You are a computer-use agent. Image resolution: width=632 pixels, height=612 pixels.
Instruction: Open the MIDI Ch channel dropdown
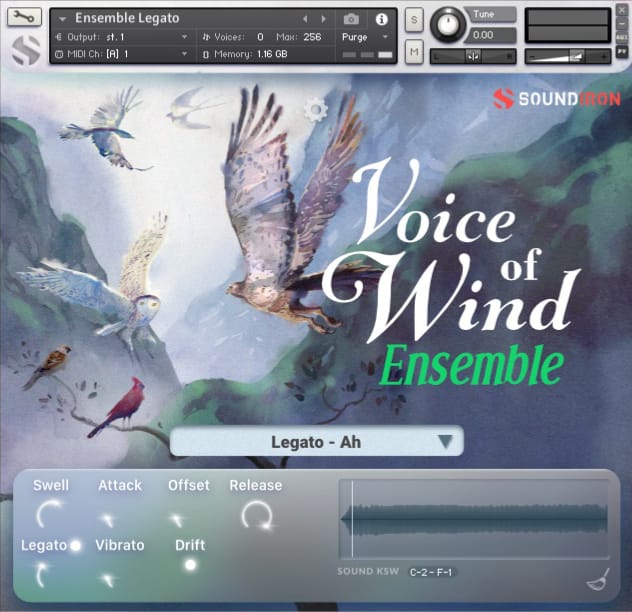coord(122,54)
